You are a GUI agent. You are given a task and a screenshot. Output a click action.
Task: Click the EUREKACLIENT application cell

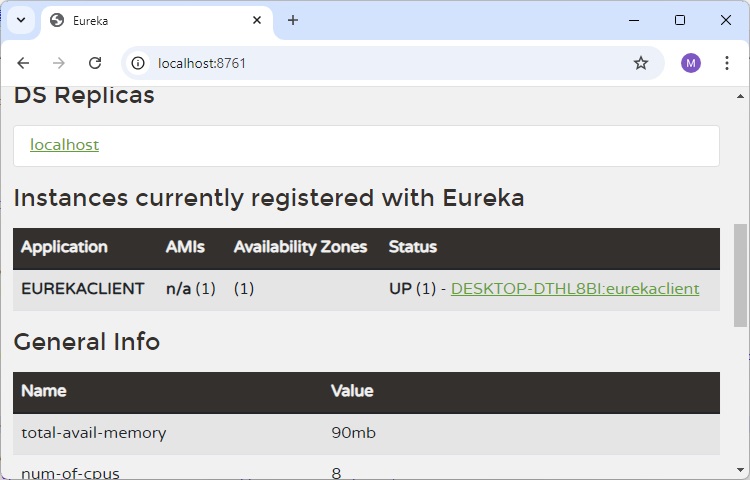[83, 289]
